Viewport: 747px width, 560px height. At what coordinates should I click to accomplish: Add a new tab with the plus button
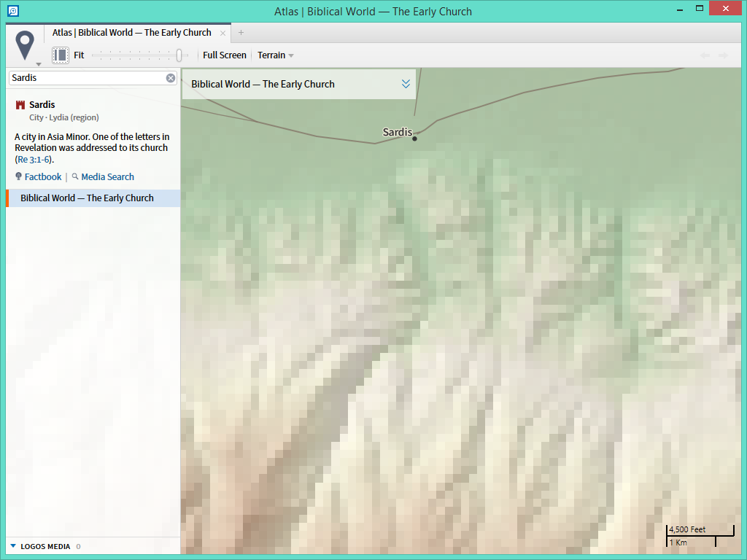click(241, 32)
